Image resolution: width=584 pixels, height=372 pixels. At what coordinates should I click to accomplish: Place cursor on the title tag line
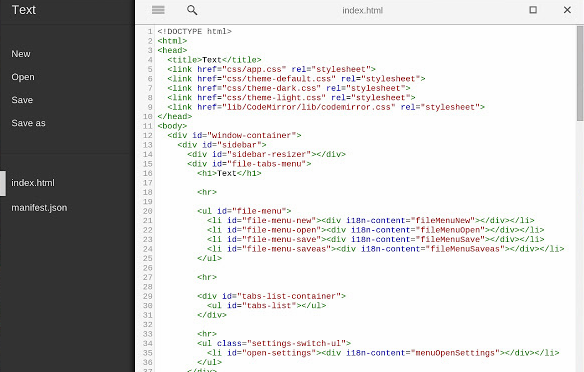(214, 60)
